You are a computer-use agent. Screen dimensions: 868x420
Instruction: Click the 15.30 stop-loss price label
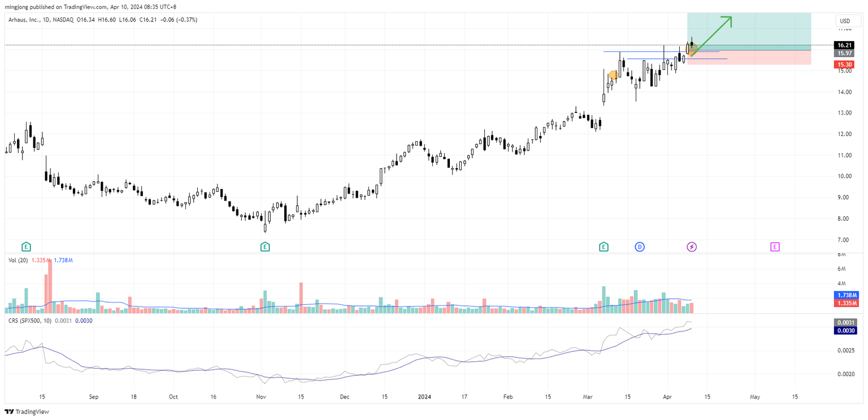(x=843, y=64)
